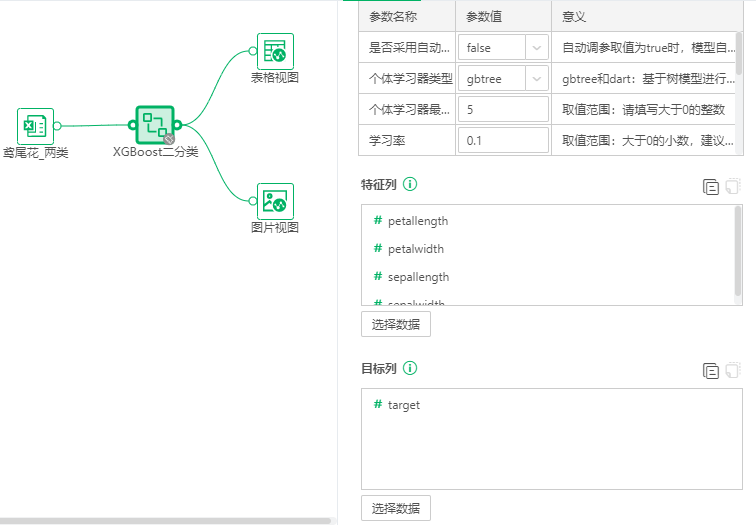Select the 鸢尾花_两类 Excel data node icon
The width and height of the screenshot is (756, 525).
pyautogui.click(x=35, y=126)
